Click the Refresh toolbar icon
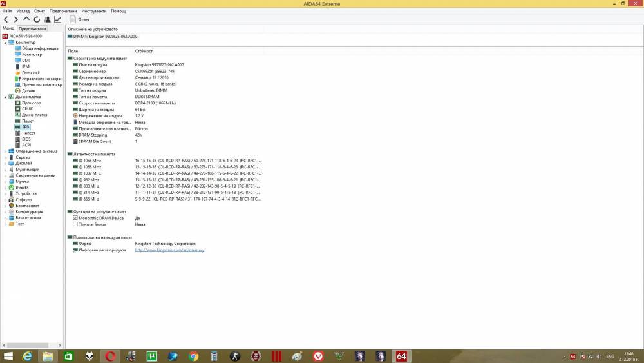 (37, 19)
